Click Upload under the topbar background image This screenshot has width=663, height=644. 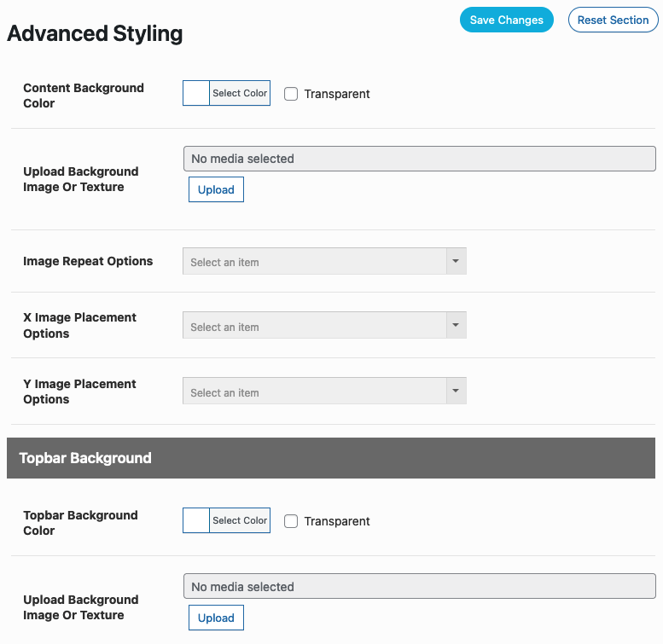pos(216,618)
